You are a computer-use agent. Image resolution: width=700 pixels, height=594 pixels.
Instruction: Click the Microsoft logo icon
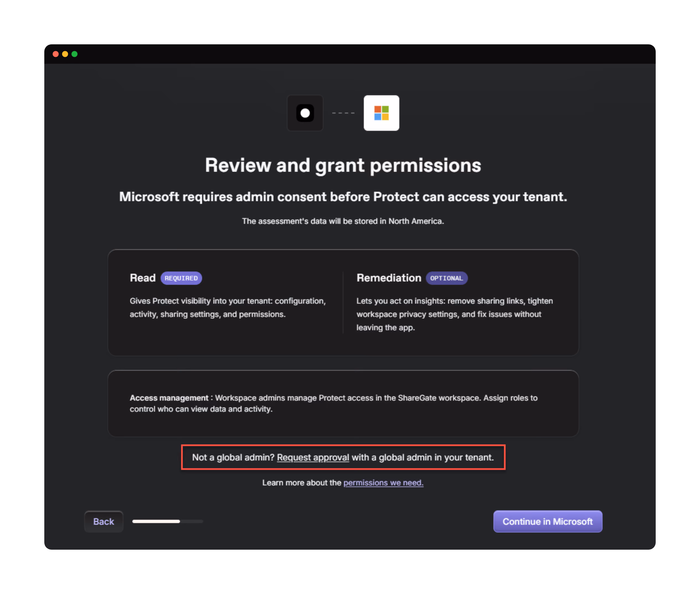[381, 113]
